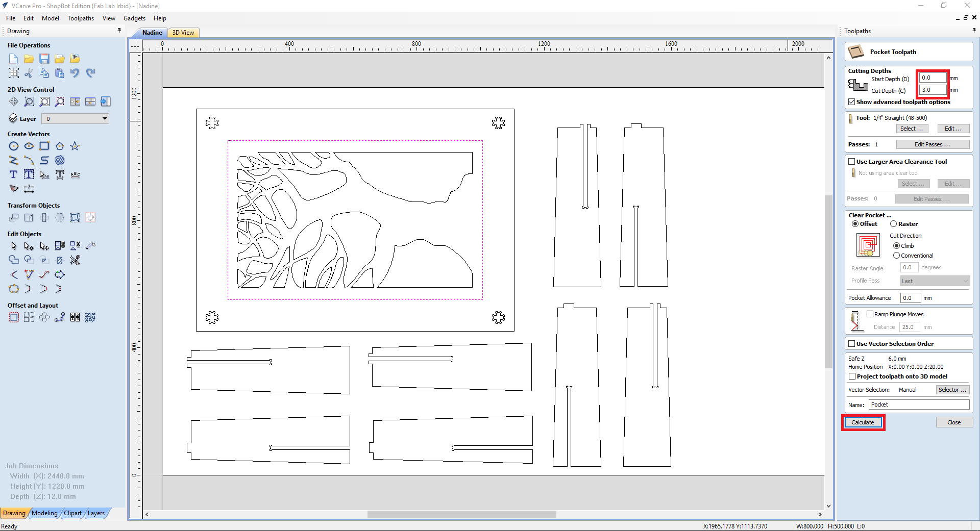Enable Ramp Plunge Moves checkbox
This screenshot has height=531, width=980.
coord(870,314)
